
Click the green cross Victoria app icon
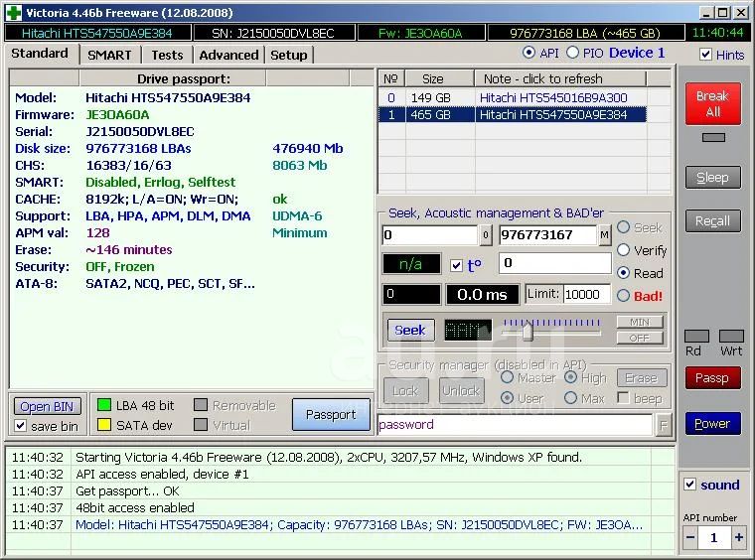pyautogui.click(x=14, y=13)
